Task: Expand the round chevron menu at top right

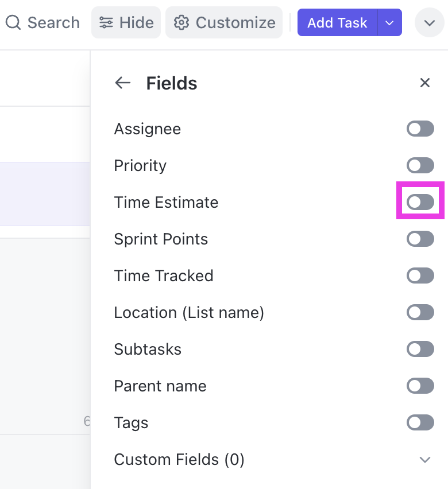Action: pos(430,23)
